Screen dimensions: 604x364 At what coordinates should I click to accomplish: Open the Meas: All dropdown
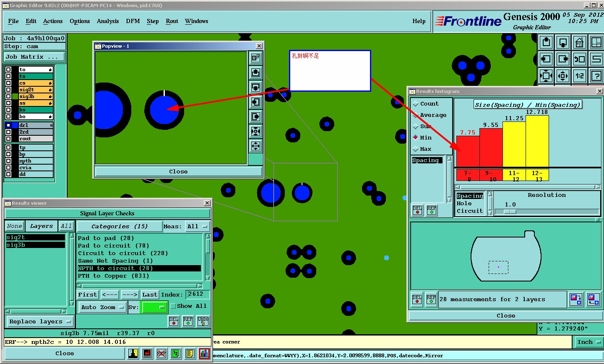(197, 226)
